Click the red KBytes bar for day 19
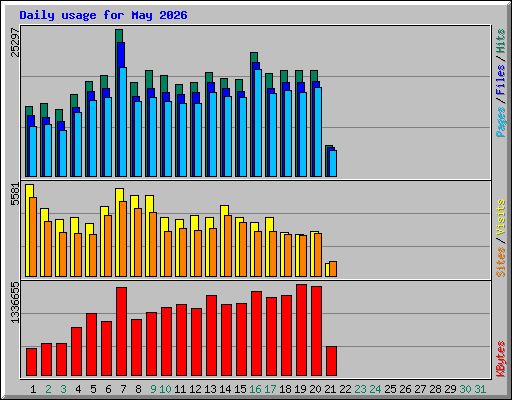This screenshot has height=400, width=512. click(x=302, y=330)
